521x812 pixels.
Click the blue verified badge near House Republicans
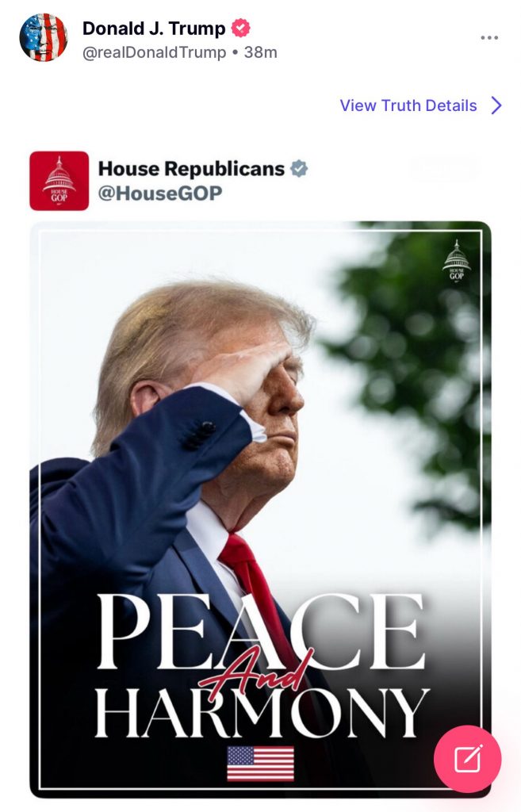[299, 168]
